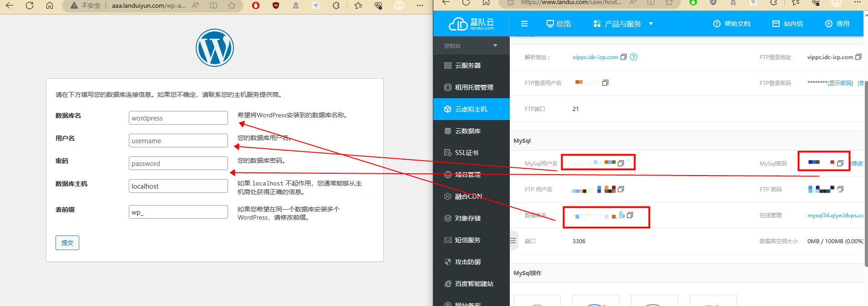Open the 站内信 inbox
Viewport: 868px width, 306px height.
(787, 24)
